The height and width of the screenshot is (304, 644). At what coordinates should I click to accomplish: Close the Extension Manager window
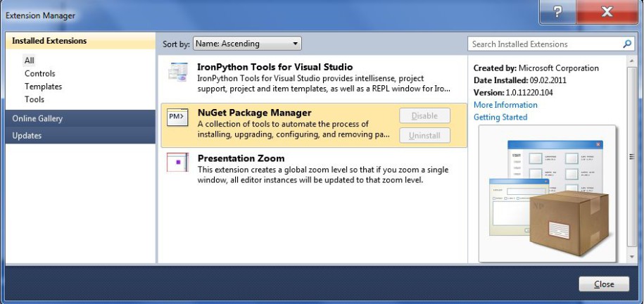pos(607,12)
